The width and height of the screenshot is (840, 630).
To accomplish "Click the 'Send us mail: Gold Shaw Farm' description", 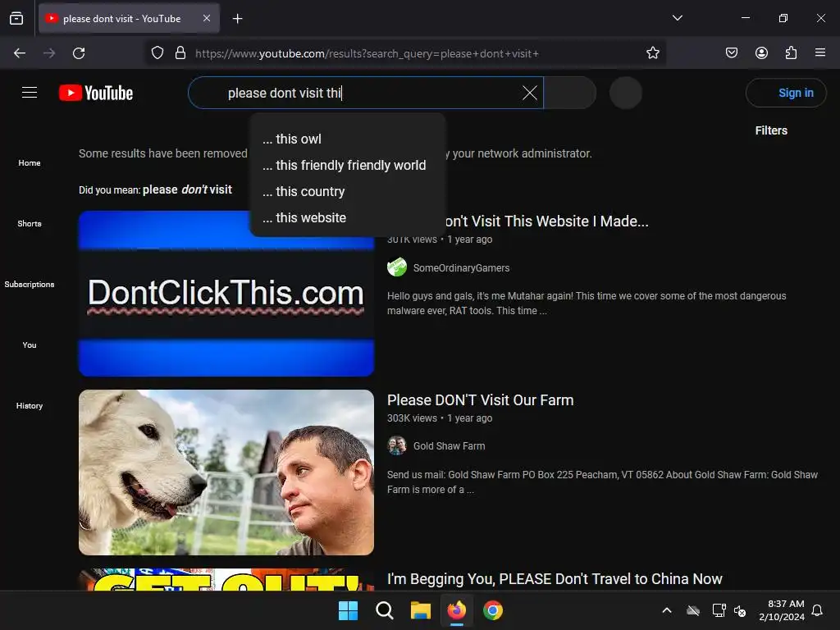I will tap(602, 482).
